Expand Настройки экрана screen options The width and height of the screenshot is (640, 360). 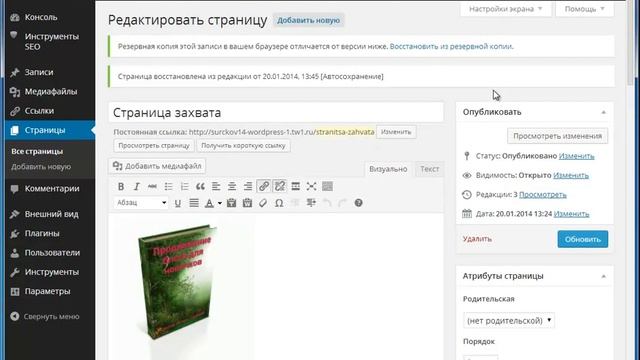[x=505, y=9]
